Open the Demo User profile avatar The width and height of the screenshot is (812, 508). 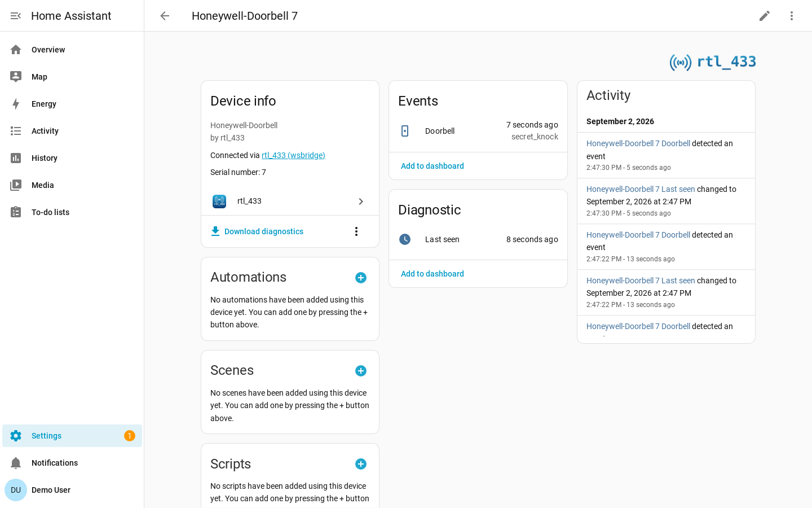[x=16, y=490]
